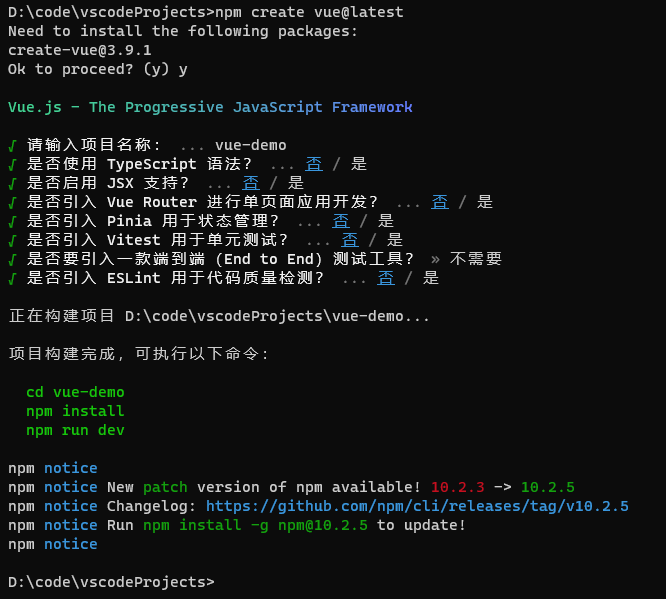Click the "create-vue@3.9.1" package name

[79, 50]
